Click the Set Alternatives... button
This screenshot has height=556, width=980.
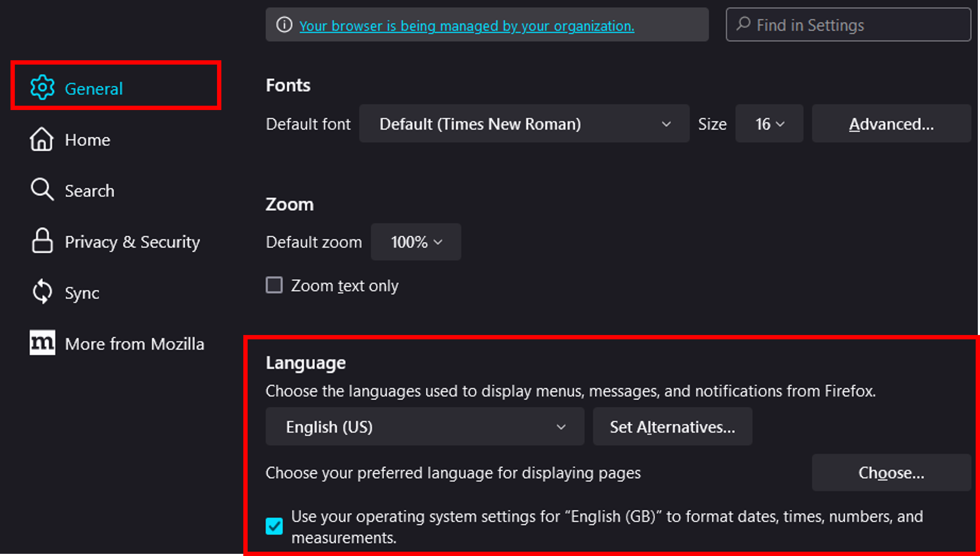[673, 427]
